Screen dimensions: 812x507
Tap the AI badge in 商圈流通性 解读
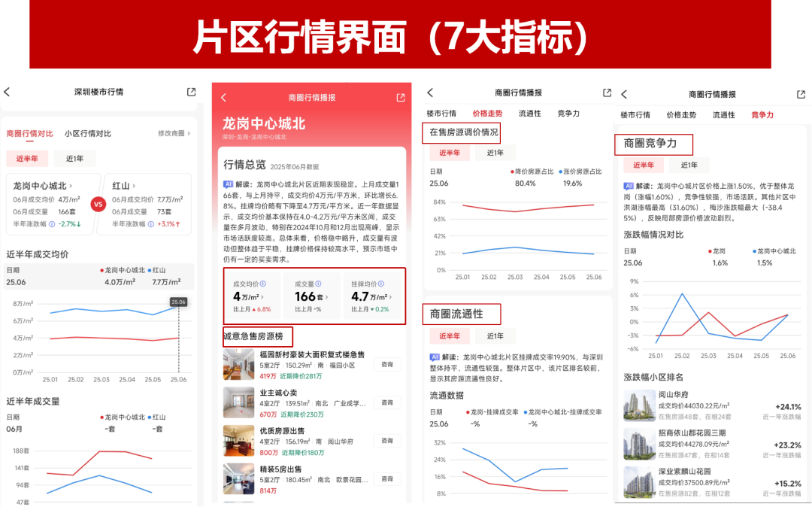click(435, 357)
